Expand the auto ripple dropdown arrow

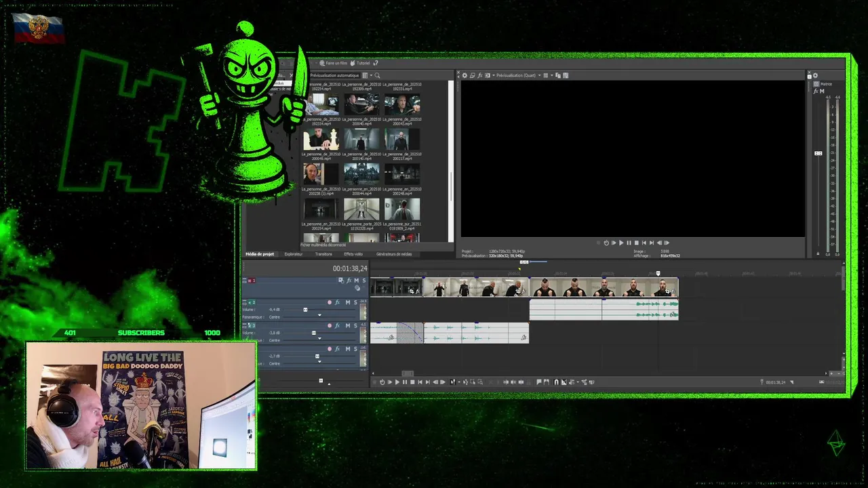point(578,382)
